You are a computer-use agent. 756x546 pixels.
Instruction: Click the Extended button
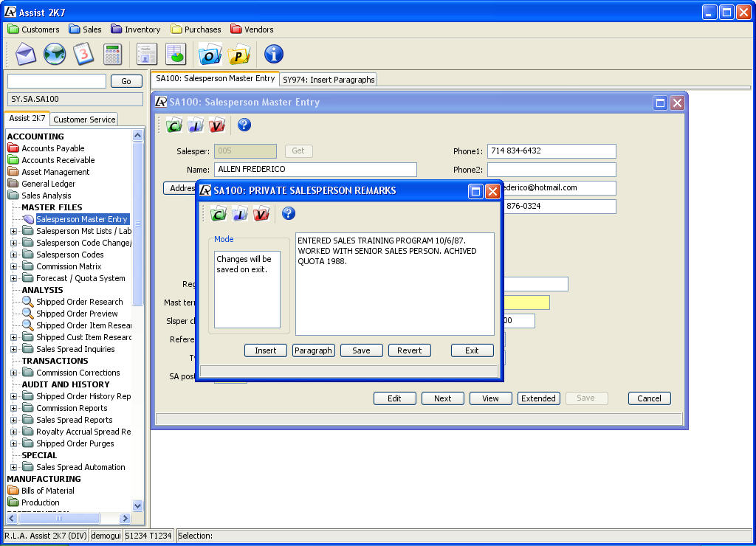538,398
